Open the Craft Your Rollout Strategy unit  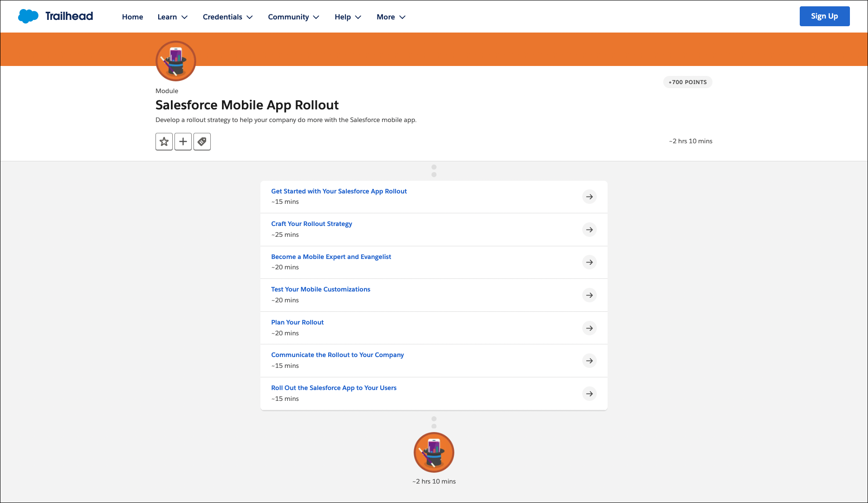pos(311,224)
